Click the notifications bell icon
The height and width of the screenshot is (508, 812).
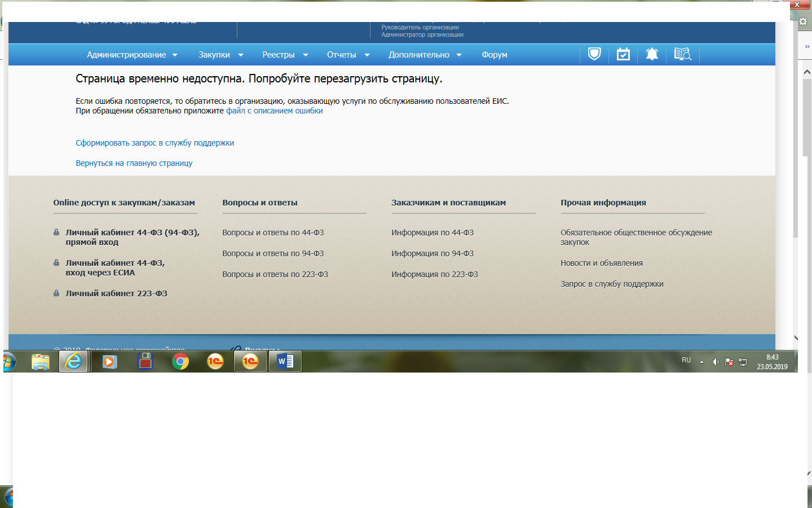(652, 54)
